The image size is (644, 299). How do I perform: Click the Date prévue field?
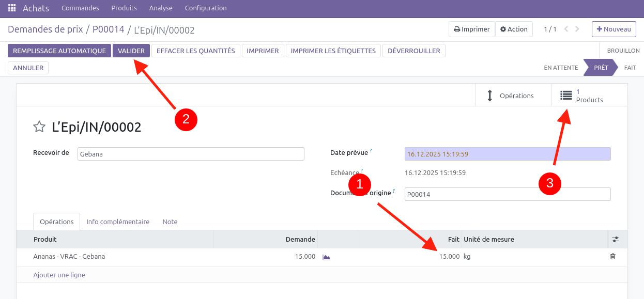507,154
